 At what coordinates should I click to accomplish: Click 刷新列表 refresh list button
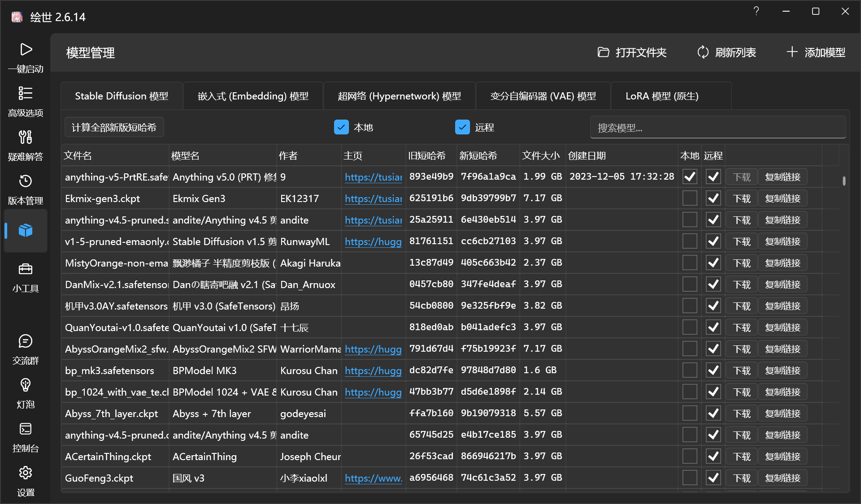(x=726, y=52)
